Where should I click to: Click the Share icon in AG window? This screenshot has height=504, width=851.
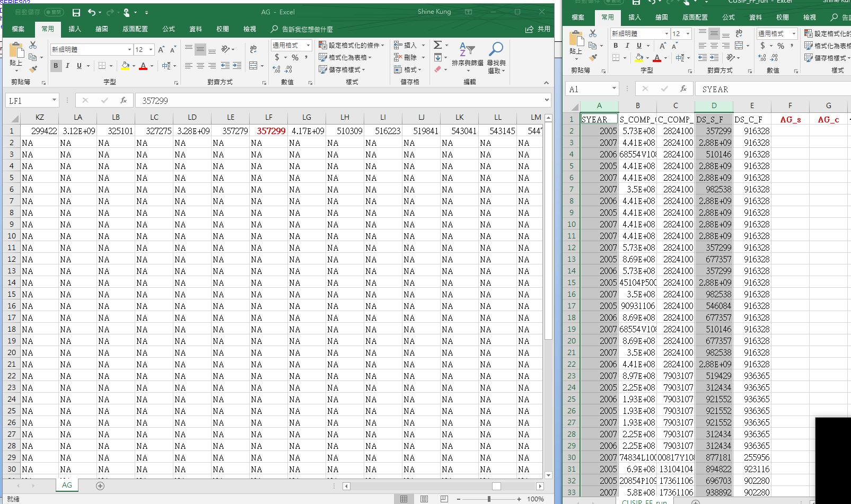click(x=529, y=29)
